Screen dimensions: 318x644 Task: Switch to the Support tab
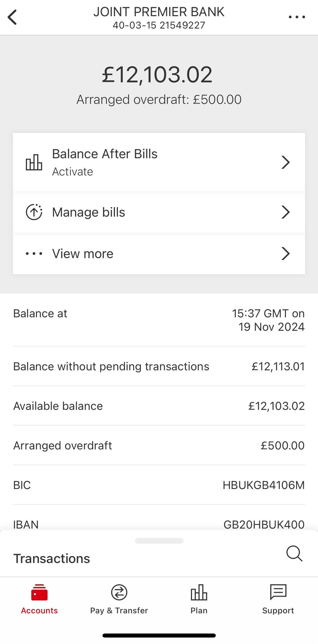coord(278,610)
